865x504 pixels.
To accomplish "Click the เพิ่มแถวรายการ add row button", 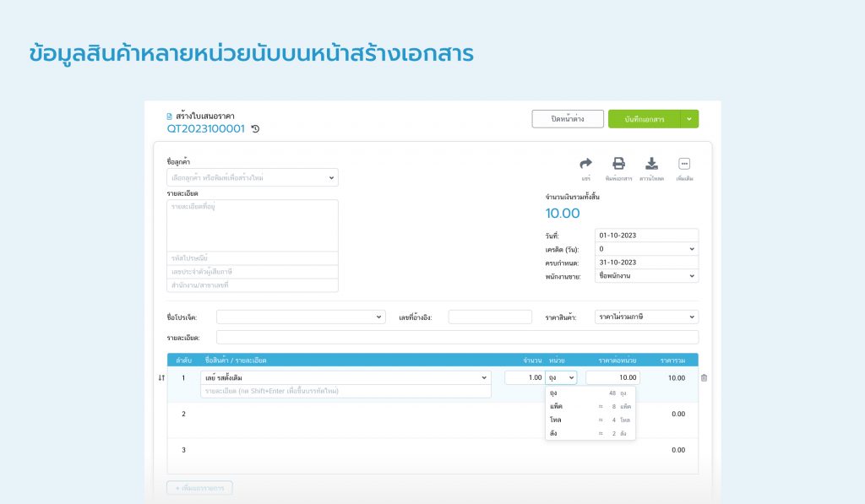I will click(200, 489).
